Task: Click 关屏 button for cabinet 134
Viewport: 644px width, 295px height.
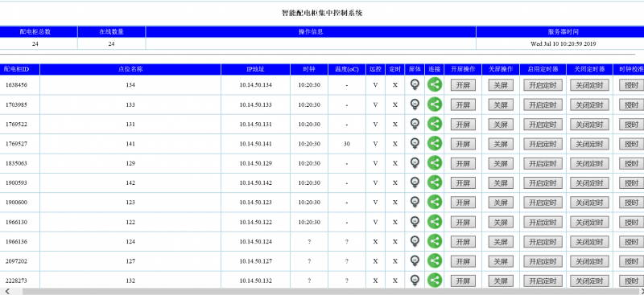Action: (x=501, y=85)
